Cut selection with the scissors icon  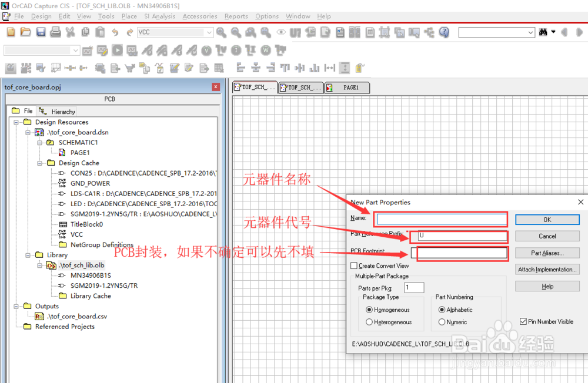[70, 32]
